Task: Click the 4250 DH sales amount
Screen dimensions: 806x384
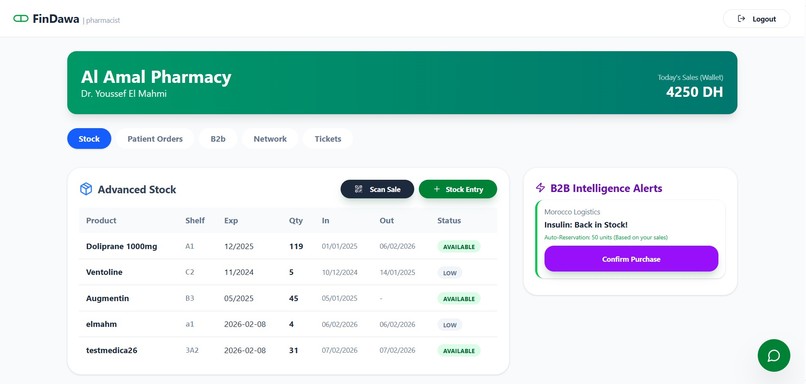Action: (694, 92)
